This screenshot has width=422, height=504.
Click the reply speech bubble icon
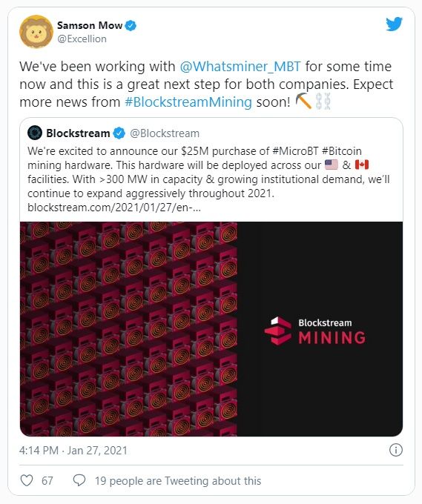coord(79,480)
